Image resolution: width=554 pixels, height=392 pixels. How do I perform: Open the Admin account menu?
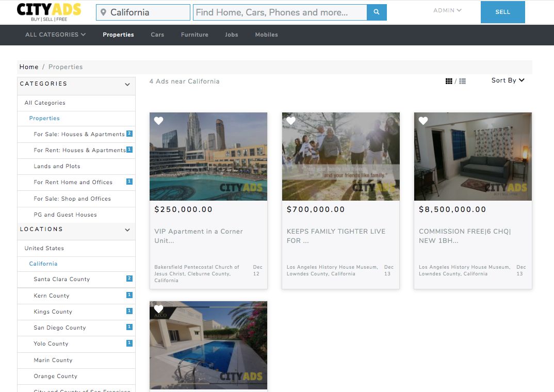point(447,10)
